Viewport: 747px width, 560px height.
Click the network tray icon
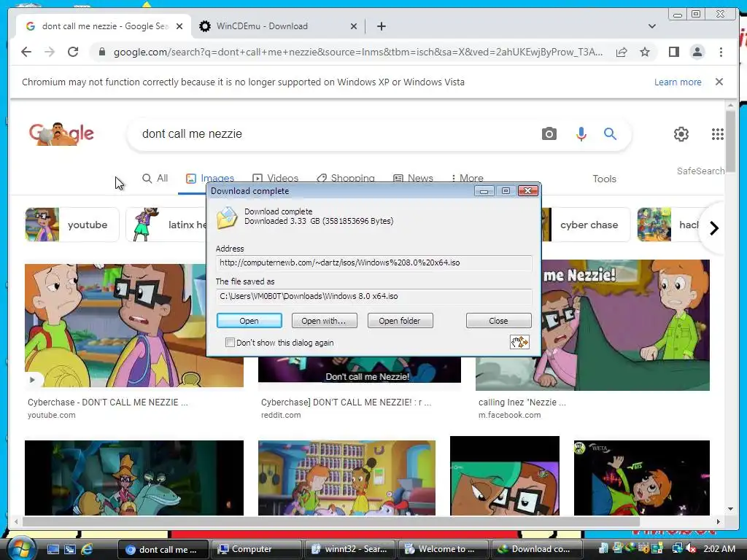677,549
